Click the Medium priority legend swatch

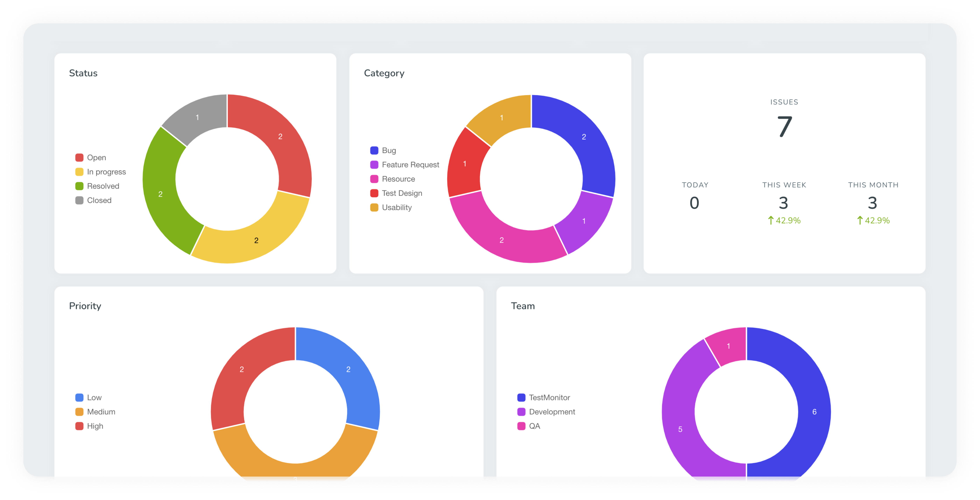click(79, 412)
